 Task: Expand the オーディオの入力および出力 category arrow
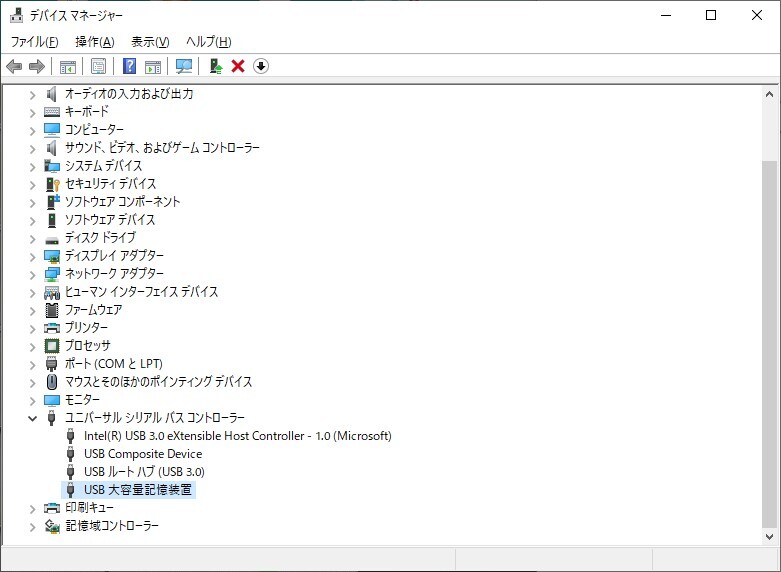pyautogui.click(x=32, y=94)
